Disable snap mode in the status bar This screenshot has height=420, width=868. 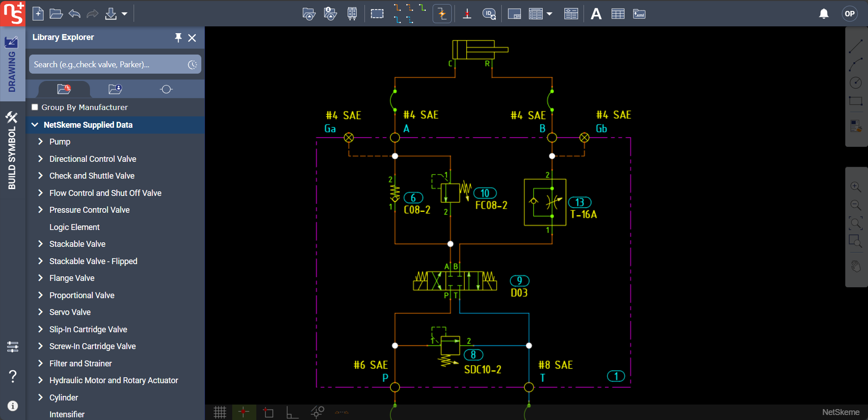pyautogui.click(x=244, y=412)
